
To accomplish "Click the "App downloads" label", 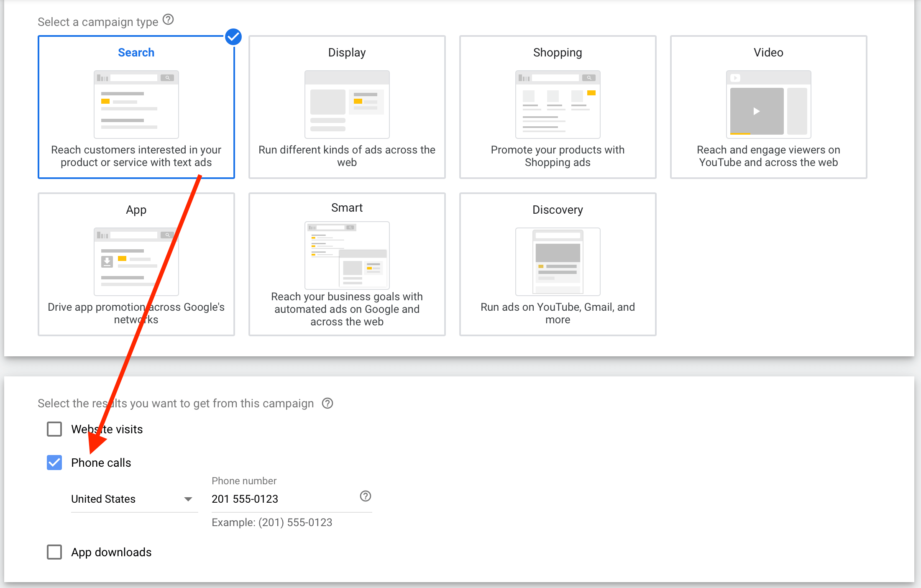I will (111, 552).
